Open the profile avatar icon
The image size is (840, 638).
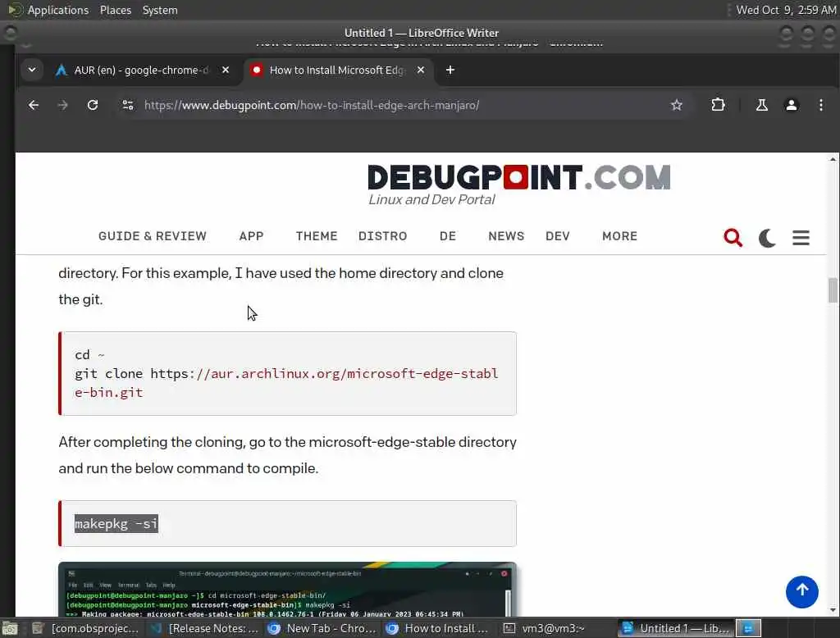792,105
